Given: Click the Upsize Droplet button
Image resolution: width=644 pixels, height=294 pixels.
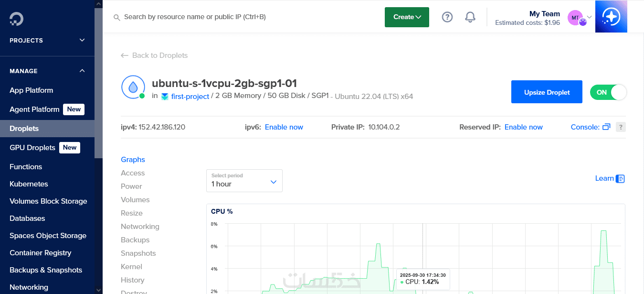Looking at the screenshot, I should coord(547,92).
